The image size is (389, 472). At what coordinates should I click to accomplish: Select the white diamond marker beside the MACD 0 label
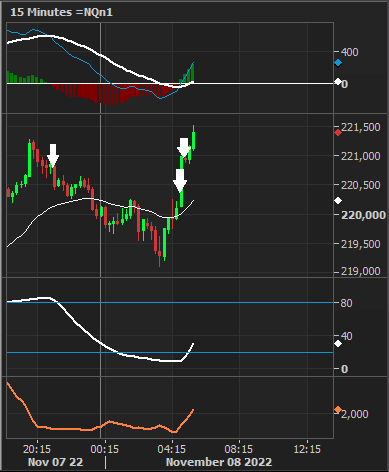coord(338,81)
